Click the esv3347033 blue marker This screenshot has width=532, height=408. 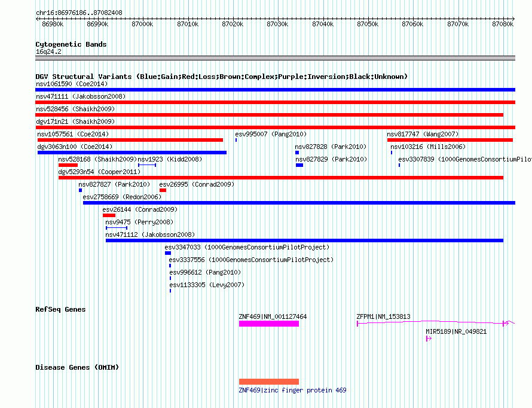pos(168,253)
